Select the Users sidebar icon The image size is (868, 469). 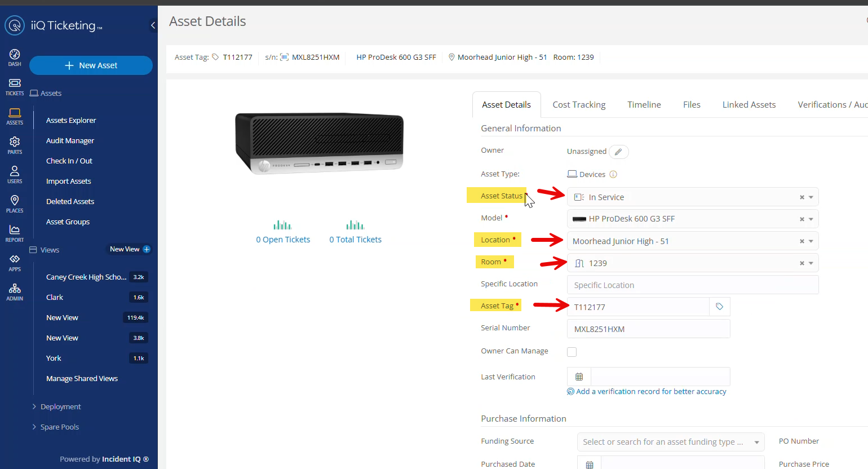(x=15, y=174)
